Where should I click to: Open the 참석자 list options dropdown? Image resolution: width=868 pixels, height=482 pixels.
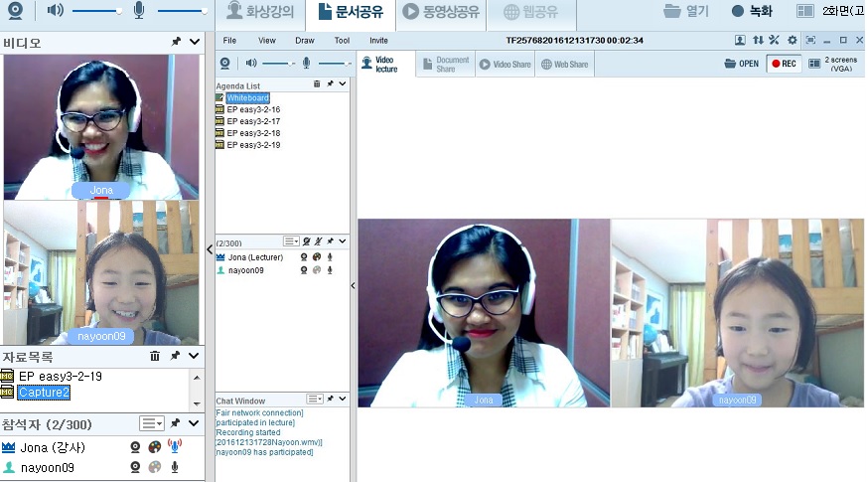tap(151, 423)
